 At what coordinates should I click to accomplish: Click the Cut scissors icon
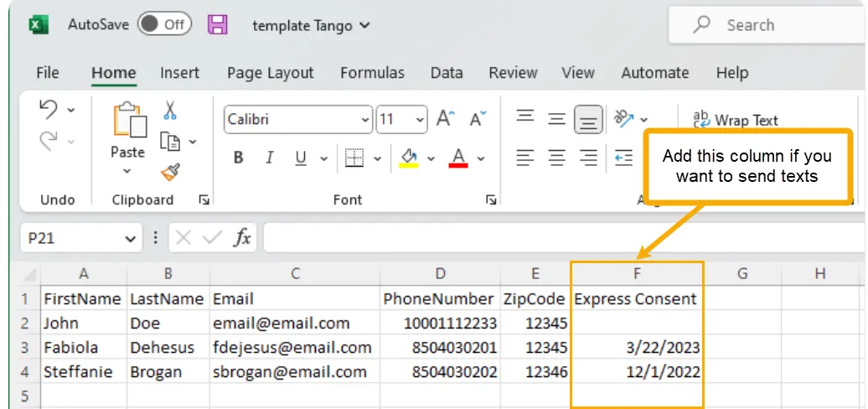[x=170, y=110]
